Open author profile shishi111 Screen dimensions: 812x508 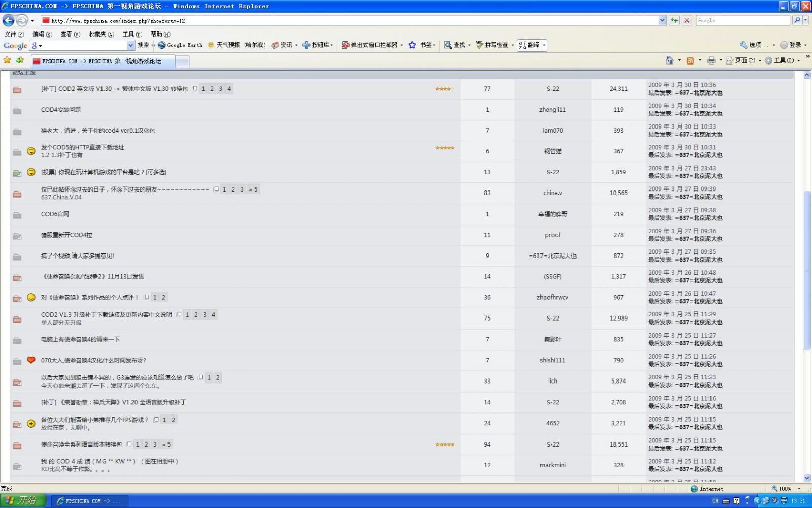coord(552,360)
